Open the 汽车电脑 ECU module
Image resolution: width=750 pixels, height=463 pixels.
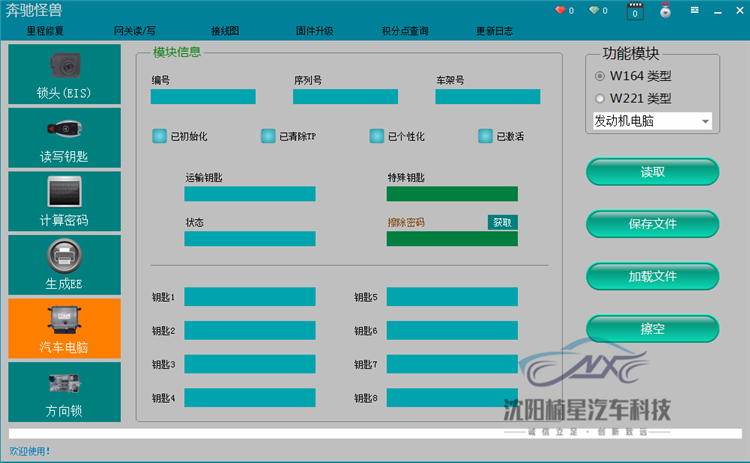(x=64, y=329)
